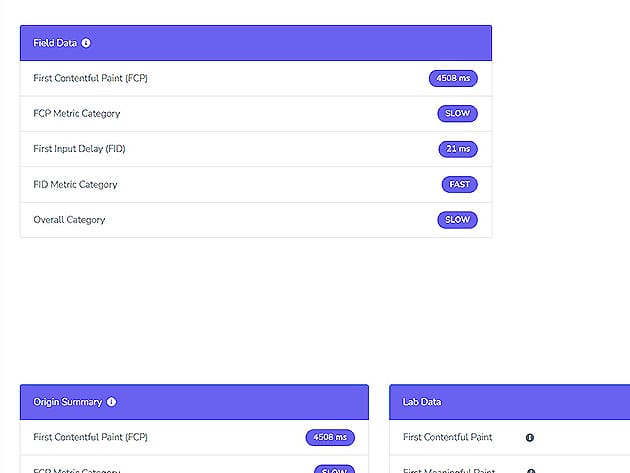Viewport: 630px width, 473px height.
Task: Click the First Input Delay (FID) label
Action: point(79,149)
